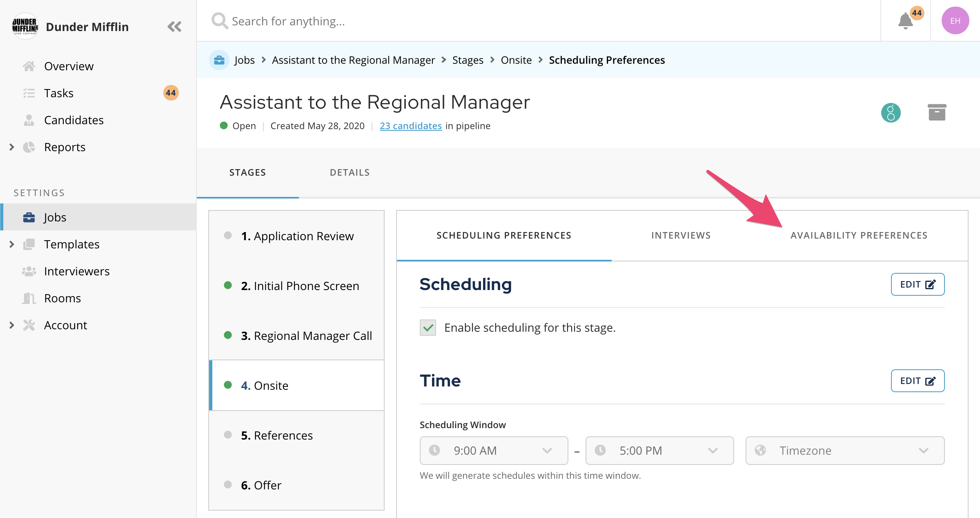Open the Interviews tab
This screenshot has height=518, width=980.
pyautogui.click(x=681, y=235)
